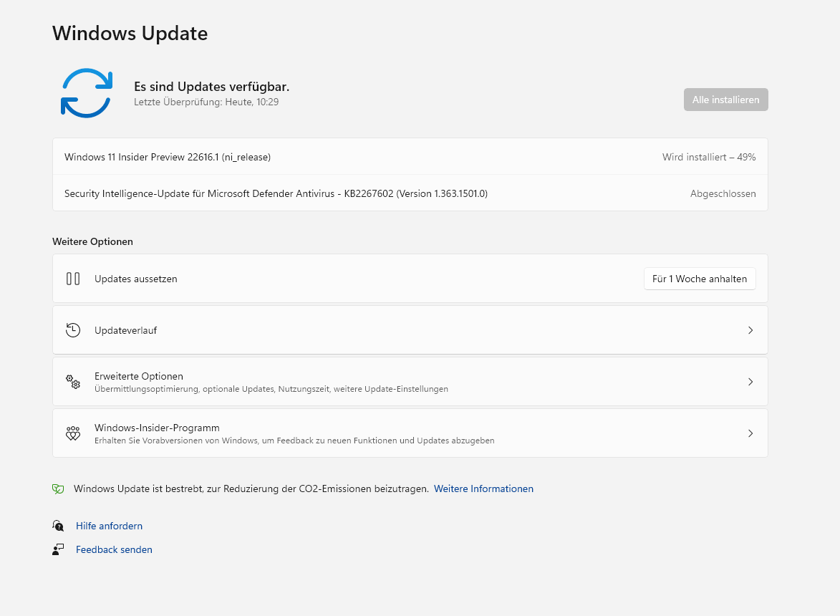Click the Wird installiert – 49% progress status

coord(708,157)
